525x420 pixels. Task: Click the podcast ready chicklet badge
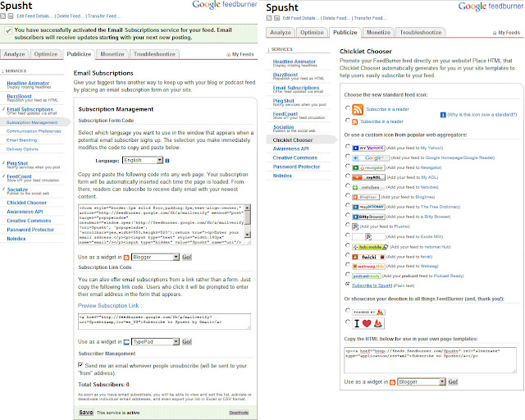click(367, 276)
